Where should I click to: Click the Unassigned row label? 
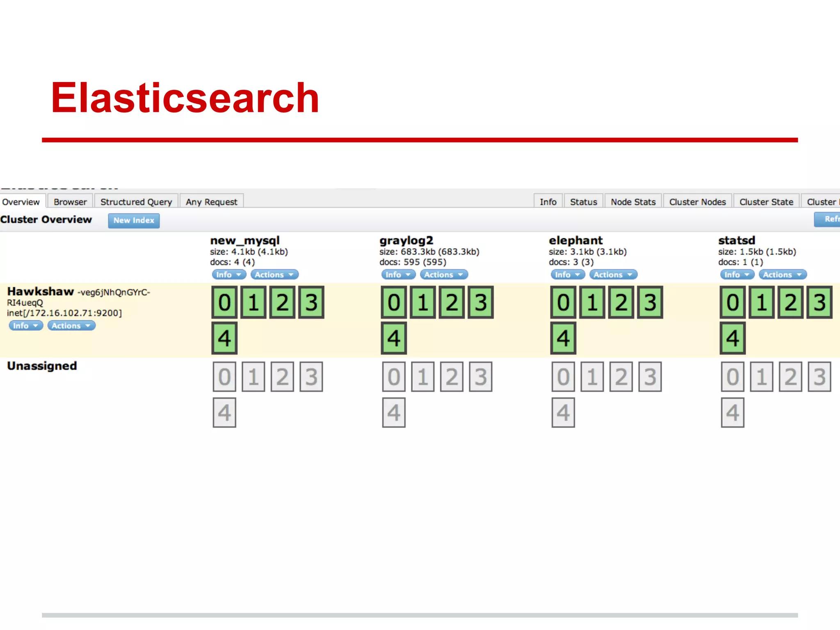pyautogui.click(x=42, y=366)
